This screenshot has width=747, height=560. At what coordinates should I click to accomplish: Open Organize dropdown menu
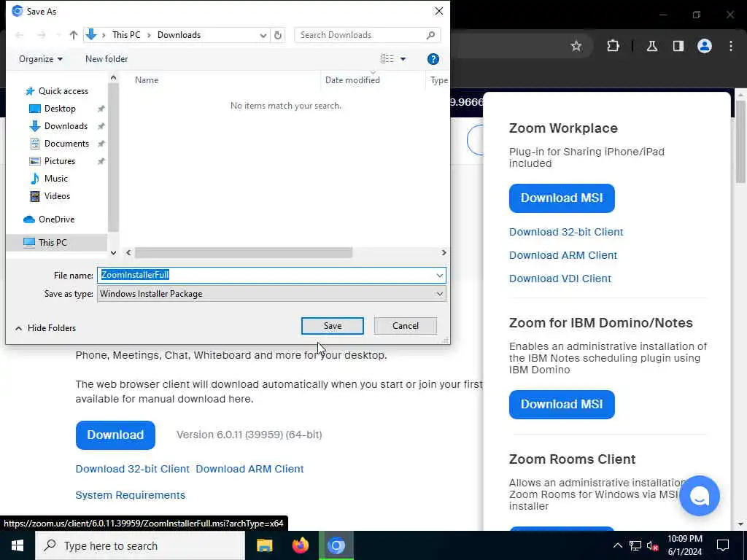tap(41, 59)
